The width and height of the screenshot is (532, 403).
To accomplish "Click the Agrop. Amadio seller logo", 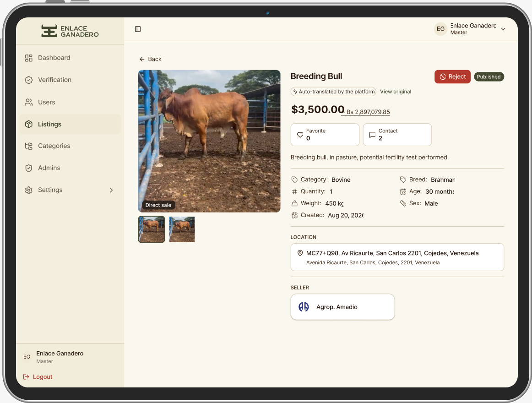I will click(304, 307).
